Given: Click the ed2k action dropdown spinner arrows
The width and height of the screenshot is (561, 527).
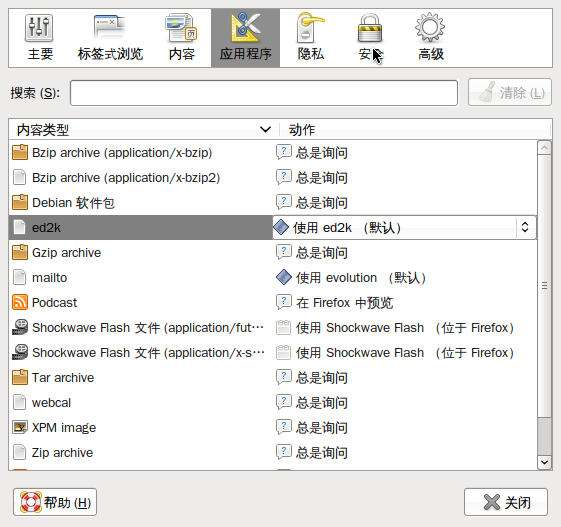Looking at the screenshot, I should (x=525, y=227).
